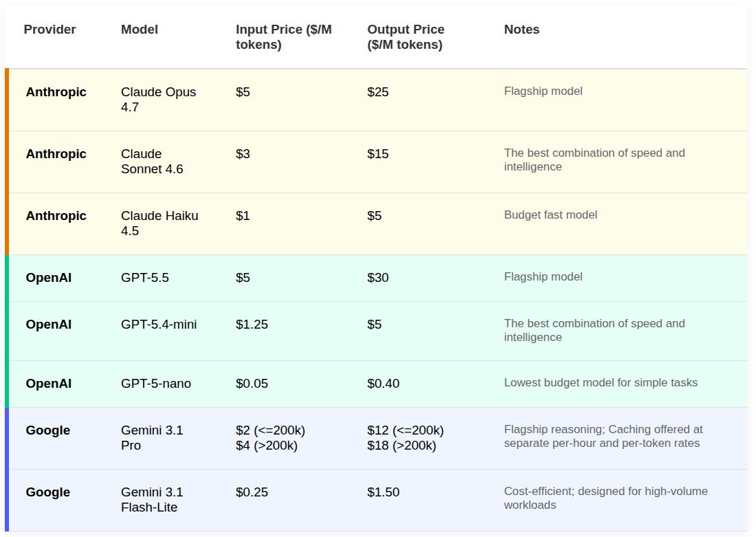The width and height of the screenshot is (756, 537).
Task: Click the $0.40 output price for GPT-5-nano
Action: [383, 384]
